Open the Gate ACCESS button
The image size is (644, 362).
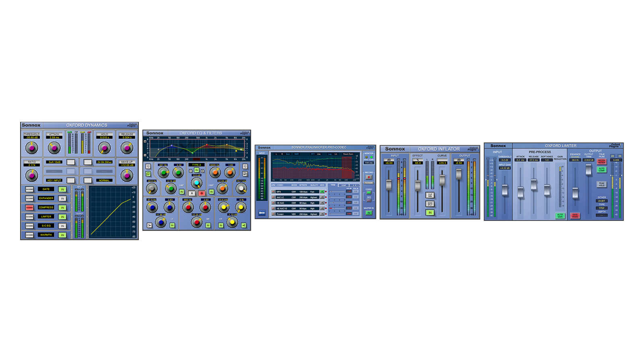click(x=29, y=189)
